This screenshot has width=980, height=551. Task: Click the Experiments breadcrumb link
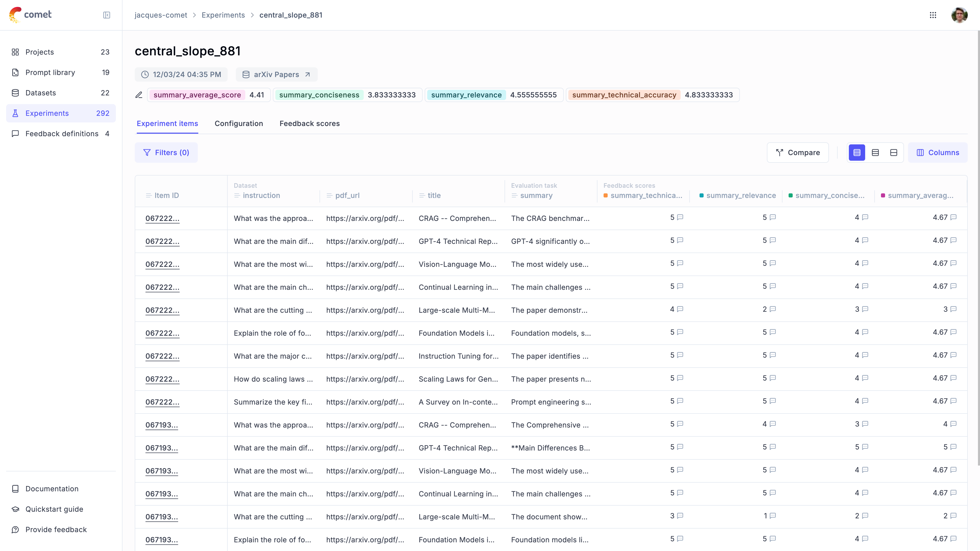(223, 15)
